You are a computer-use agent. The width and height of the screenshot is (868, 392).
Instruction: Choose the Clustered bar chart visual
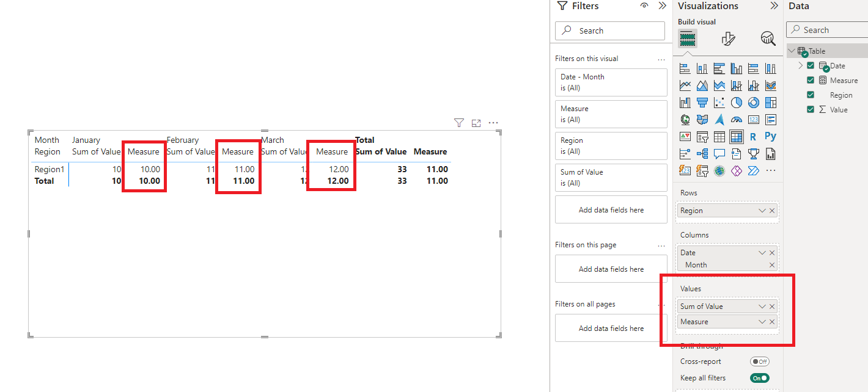pos(719,69)
